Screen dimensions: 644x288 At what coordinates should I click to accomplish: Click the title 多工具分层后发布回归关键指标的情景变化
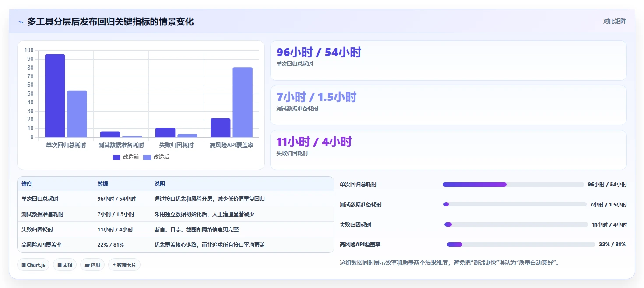tap(110, 21)
